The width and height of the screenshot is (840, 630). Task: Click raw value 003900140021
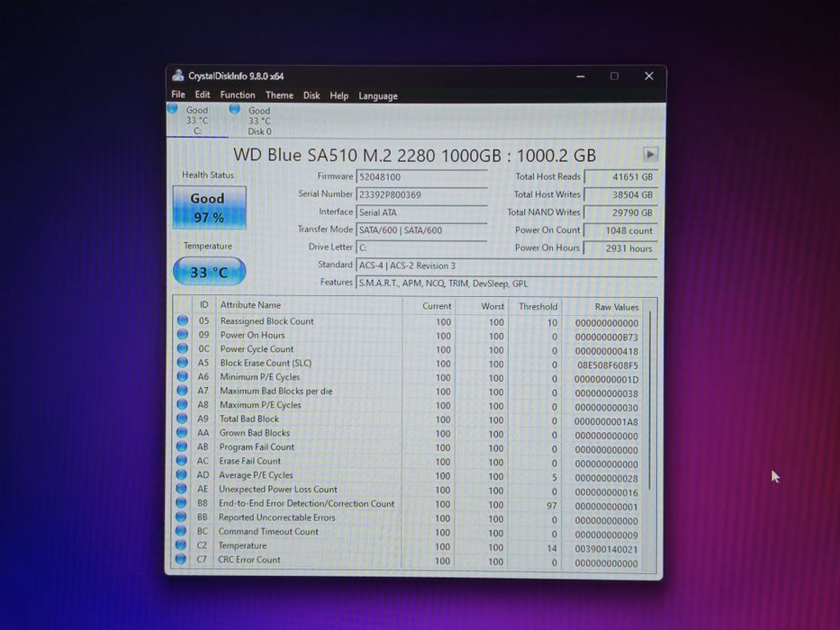tap(607, 549)
